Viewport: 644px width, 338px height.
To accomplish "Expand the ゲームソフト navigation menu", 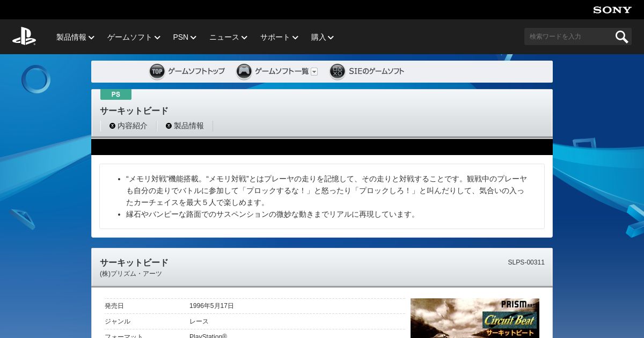I will 134,37.
